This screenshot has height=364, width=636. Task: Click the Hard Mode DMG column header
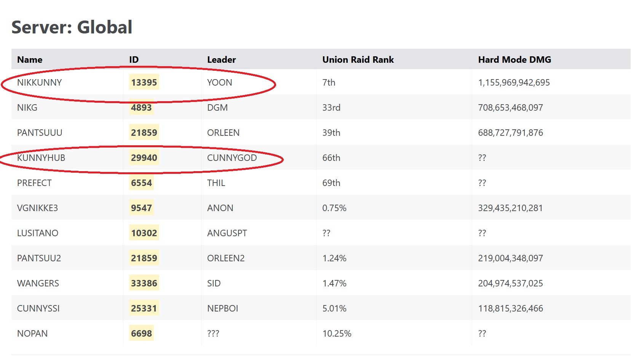pos(515,60)
